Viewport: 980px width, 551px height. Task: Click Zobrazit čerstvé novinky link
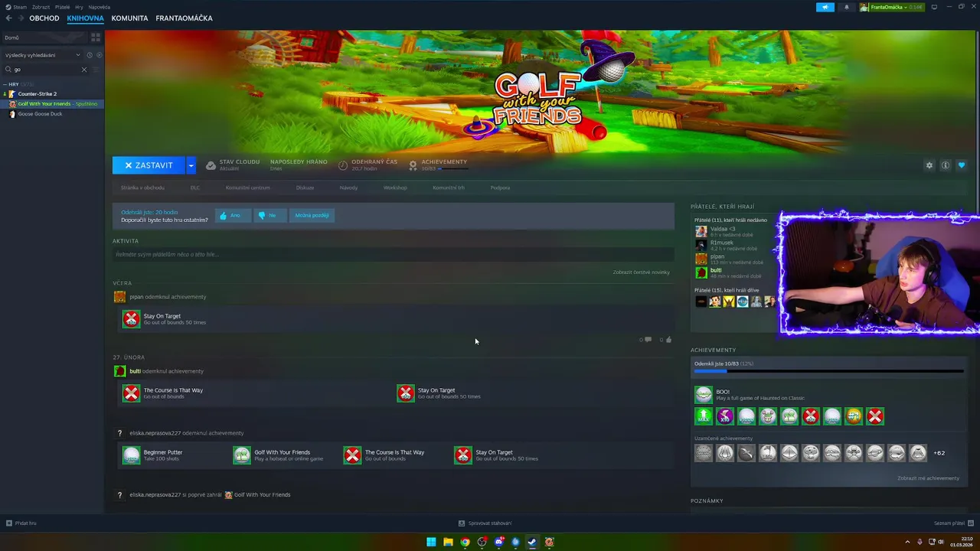[641, 272]
